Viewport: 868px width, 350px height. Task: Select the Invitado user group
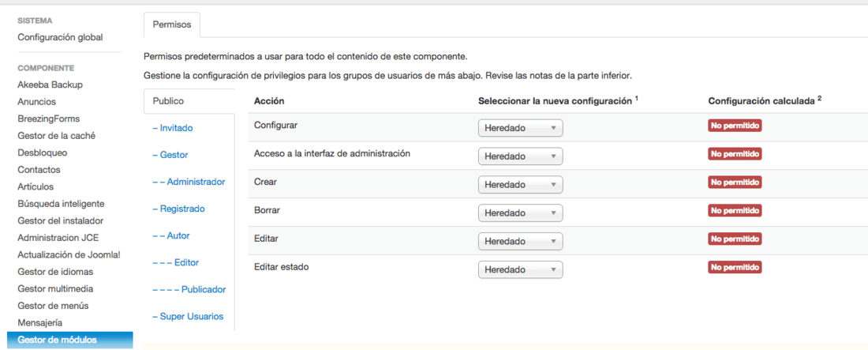coord(172,128)
